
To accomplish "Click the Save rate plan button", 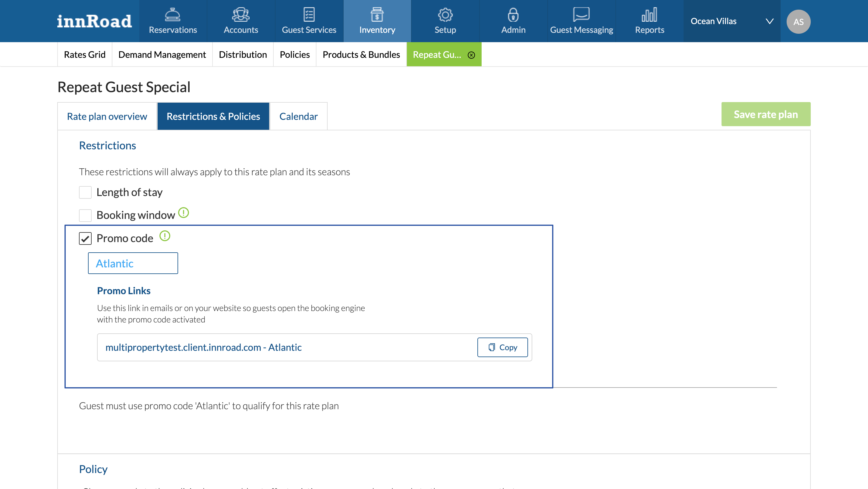I will coord(766,114).
